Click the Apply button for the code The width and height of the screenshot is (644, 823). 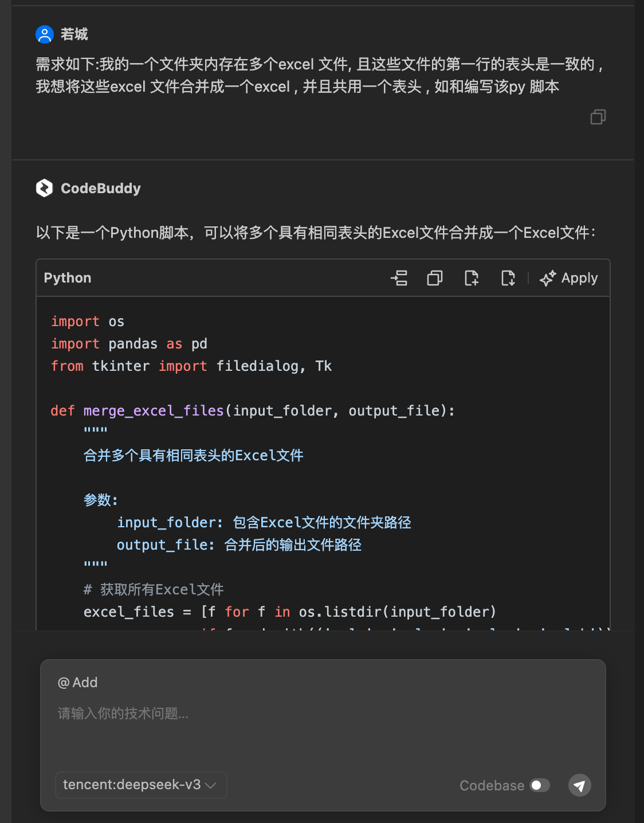tap(569, 278)
